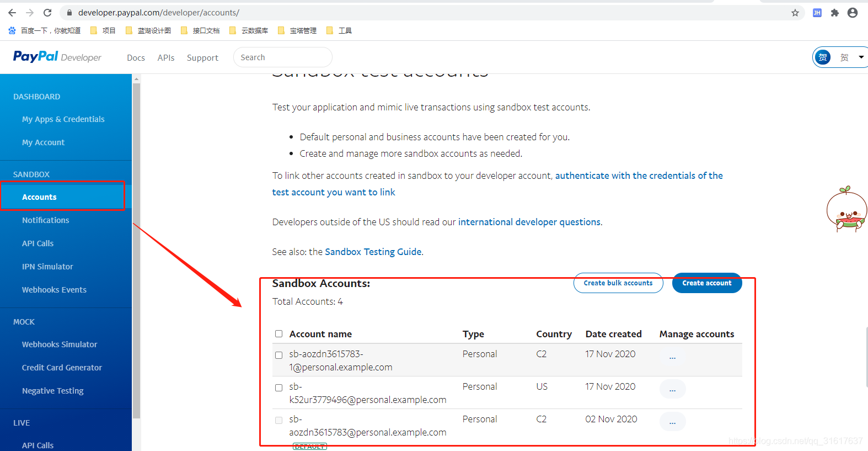Open the 项目 bookmark folder
The width and height of the screenshot is (868, 451).
(x=103, y=30)
